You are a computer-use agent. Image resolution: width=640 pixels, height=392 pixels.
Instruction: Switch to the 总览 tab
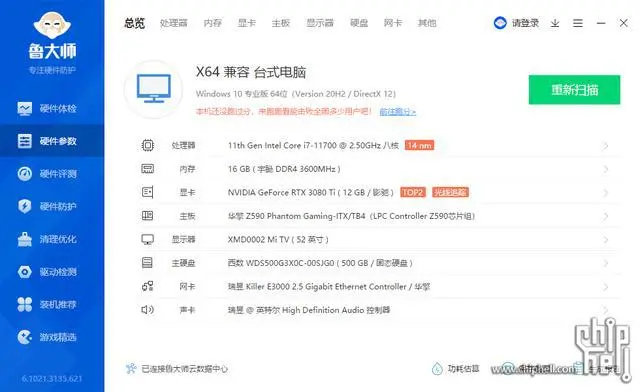pos(135,23)
